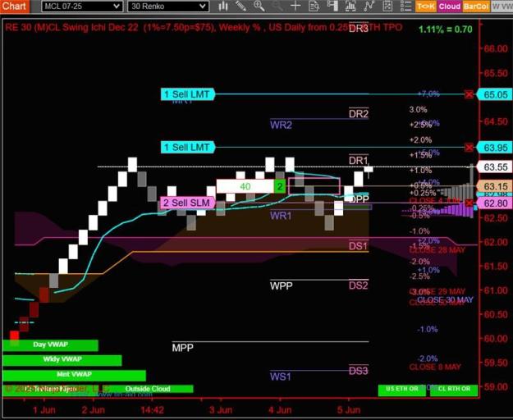Click the 3 Jun date axis label

pos(221,410)
